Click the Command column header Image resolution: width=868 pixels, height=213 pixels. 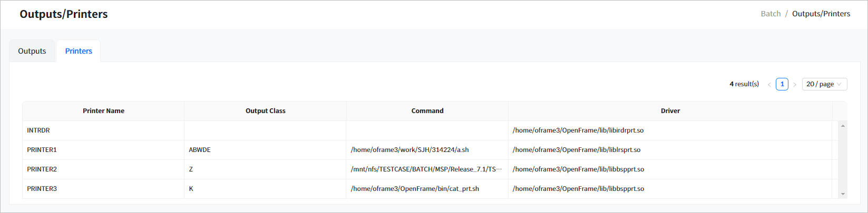427,111
